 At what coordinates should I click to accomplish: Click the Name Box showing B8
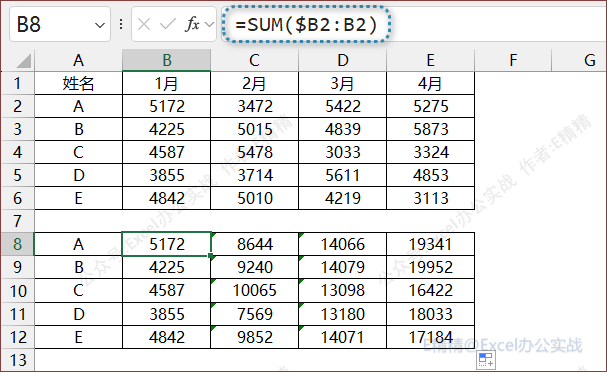[x=60, y=24]
